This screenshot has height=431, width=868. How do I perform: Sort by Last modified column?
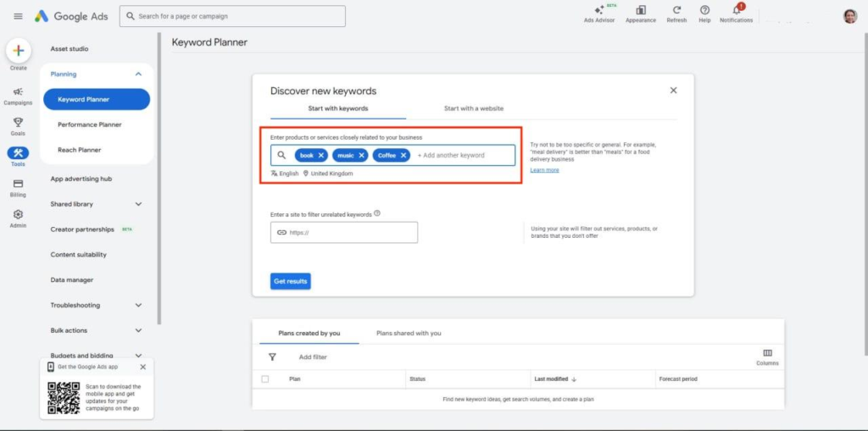[555, 379]
